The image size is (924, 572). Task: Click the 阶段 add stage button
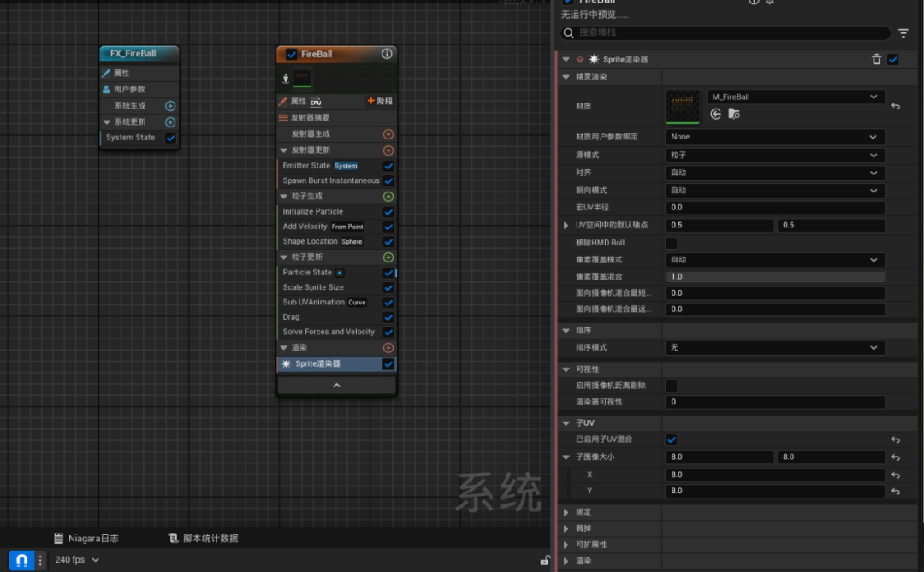[380, 102]
